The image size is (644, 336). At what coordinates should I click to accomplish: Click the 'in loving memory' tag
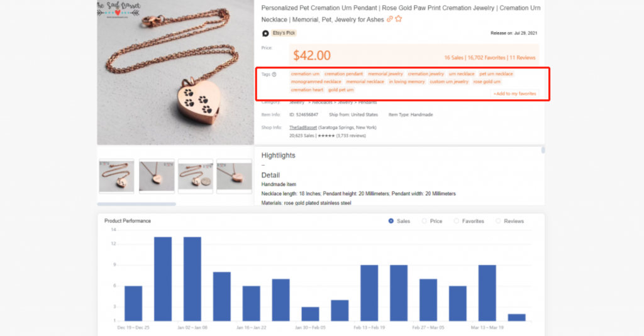[407, 82]
